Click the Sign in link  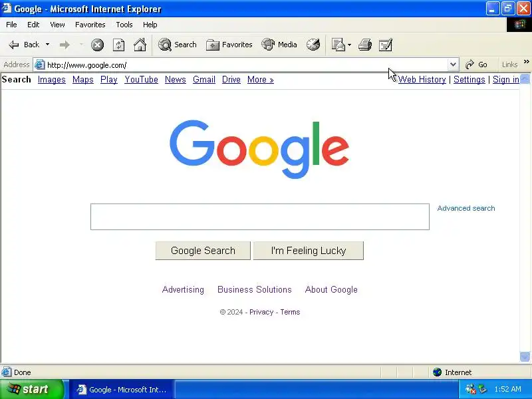click(506, 79)
